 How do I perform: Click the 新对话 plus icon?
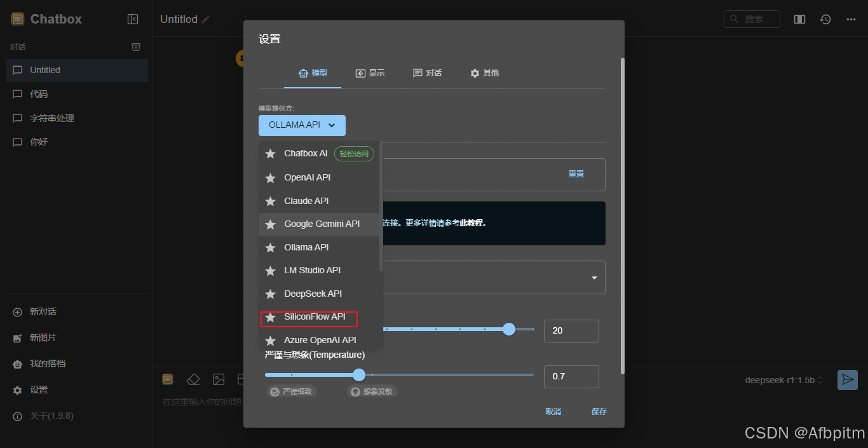pos(18,312)
